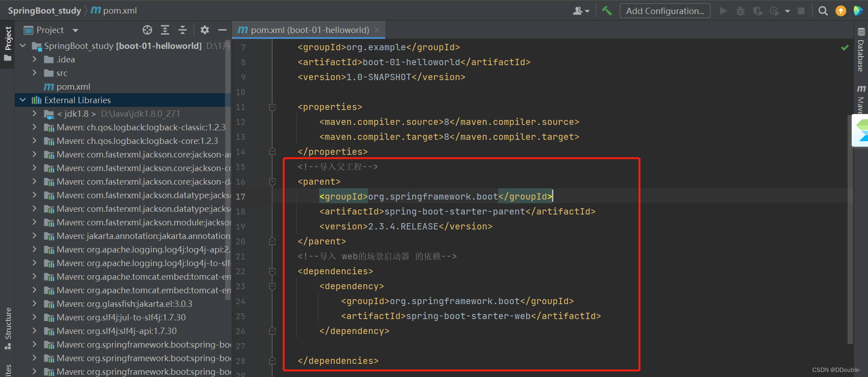Click Expand All icon in Project panel
This screenshot has width=868, height=377.
point(165,30)
